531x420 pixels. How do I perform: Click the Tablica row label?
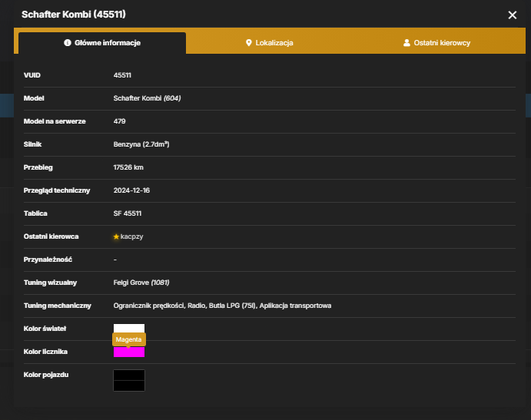tap(35, 213)
